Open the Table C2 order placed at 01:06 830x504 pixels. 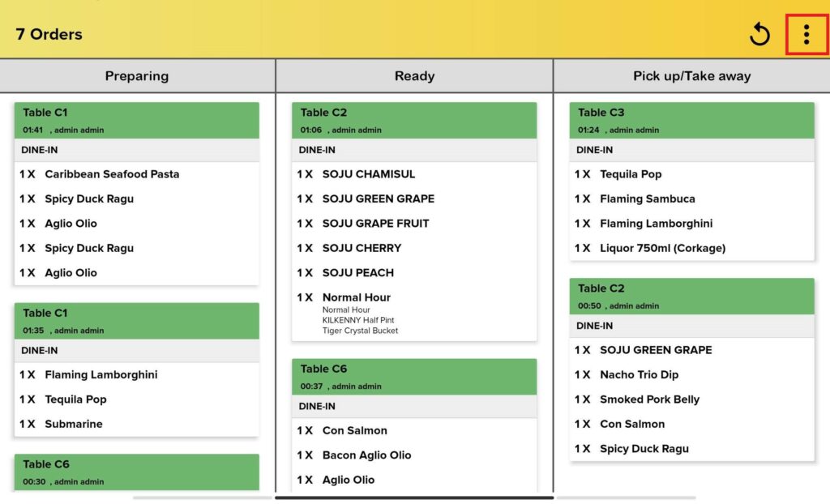tap(414, 120)
